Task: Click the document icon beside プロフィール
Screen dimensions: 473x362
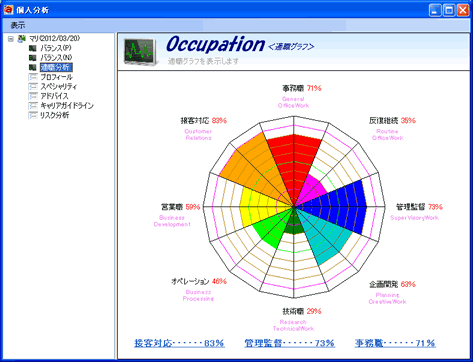Action: [33, 77]
